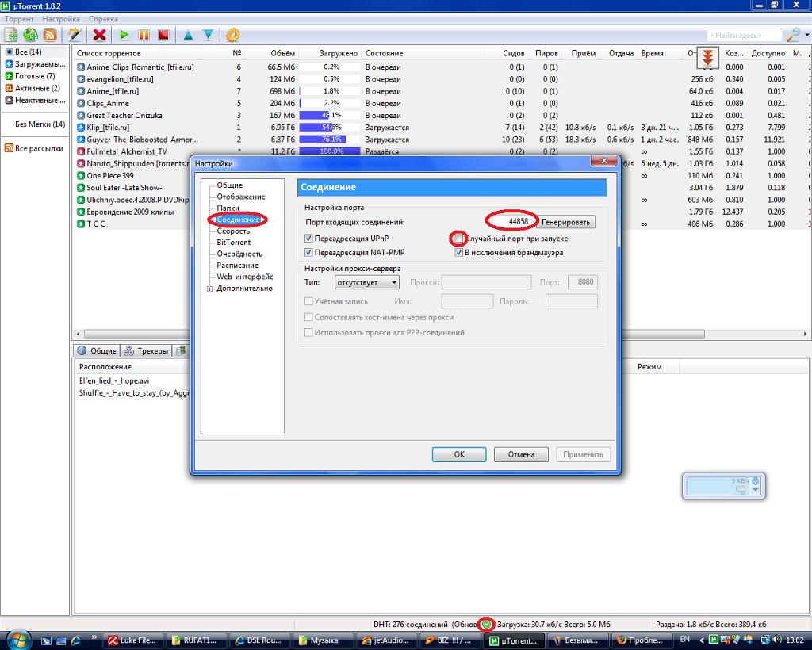The width and height of the screenshot is (812, 650).
Task: Click the volume speaker tray icon
Action: tap(777, 640)
